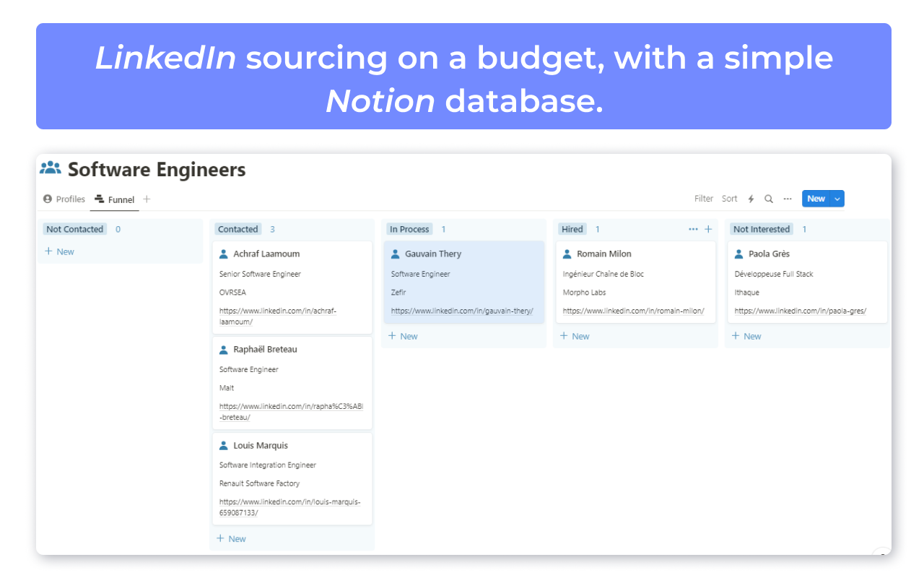Image resolution: width=924 pixels, height=578 pixels.
Task: Open Louis Marquis LinkedIn link
Action: pos(290,506)
